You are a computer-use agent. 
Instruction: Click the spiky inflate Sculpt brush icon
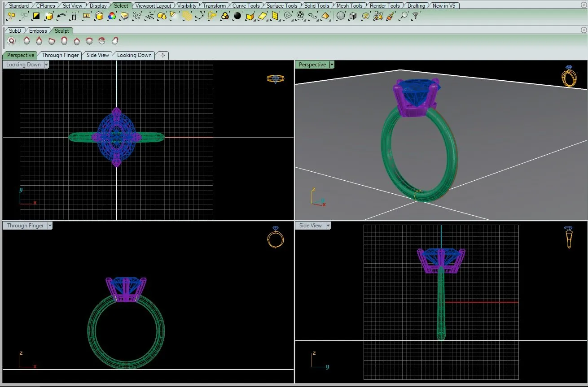pyautogui.click(x=89, y=41)
